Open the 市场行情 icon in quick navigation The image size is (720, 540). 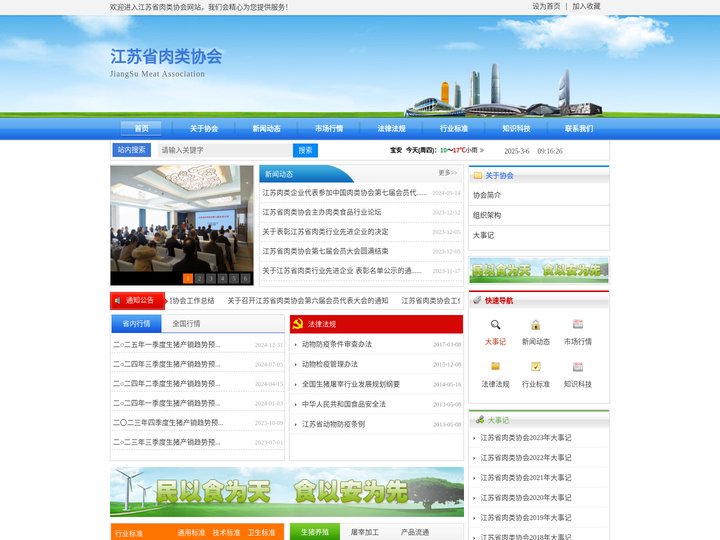578,324
